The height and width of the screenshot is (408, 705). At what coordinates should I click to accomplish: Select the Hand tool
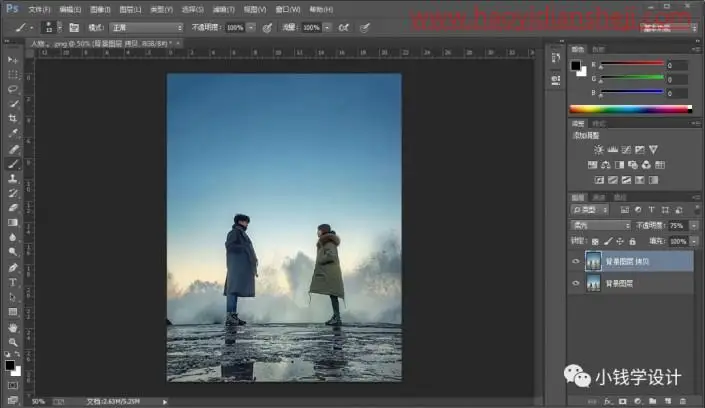pyautogui.click(x=13, y=327)
